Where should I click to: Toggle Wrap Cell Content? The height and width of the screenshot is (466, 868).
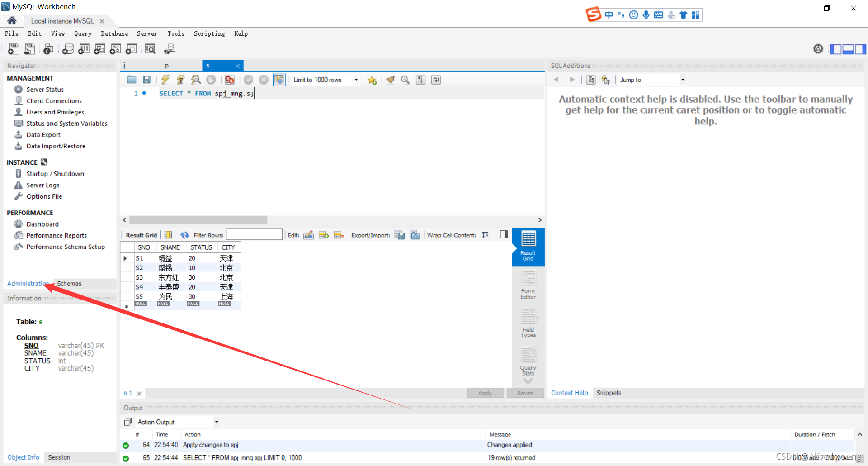point(485,235)
